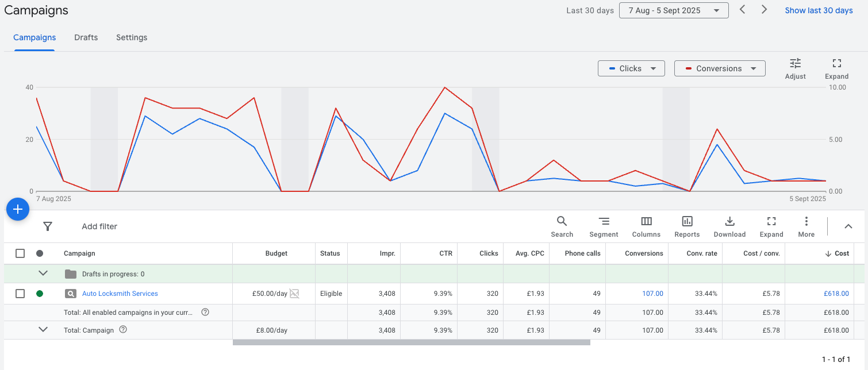Image resolution: width=868 pixels, height=370 pixels.
Task: Click the blue plus new campaign button
Action: tap(18, 210)
